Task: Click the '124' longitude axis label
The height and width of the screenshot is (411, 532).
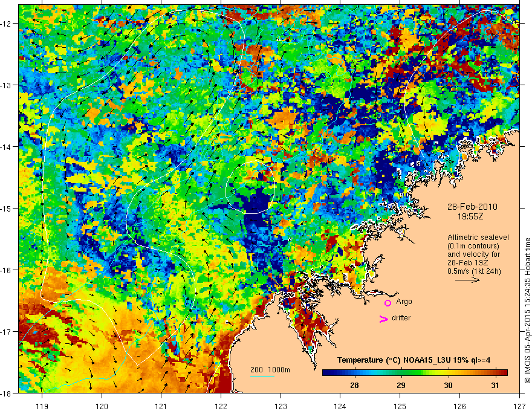Action: [x=340, y=406]
